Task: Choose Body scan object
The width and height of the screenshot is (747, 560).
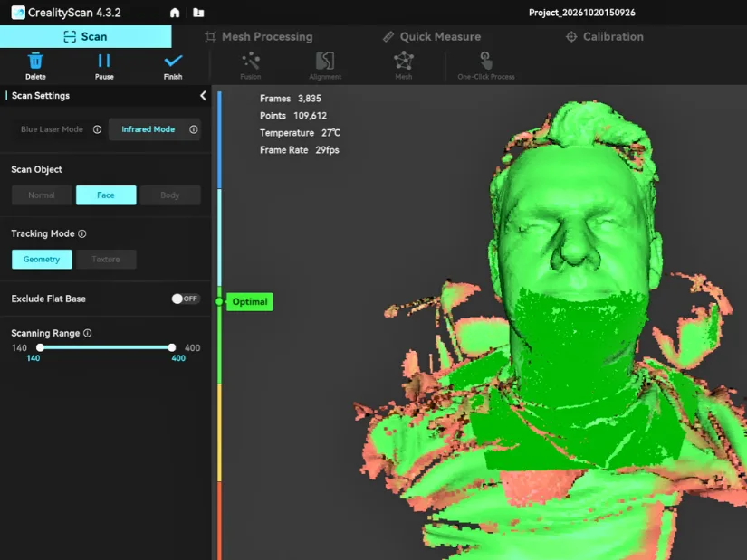Action: point(170,195)
